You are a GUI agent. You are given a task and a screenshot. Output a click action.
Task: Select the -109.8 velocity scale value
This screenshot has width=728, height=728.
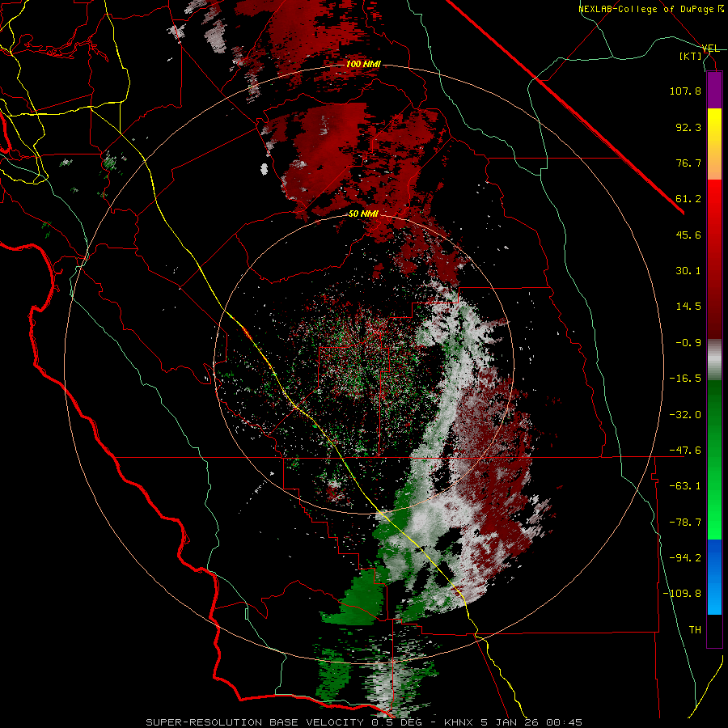tap(682, 594)
